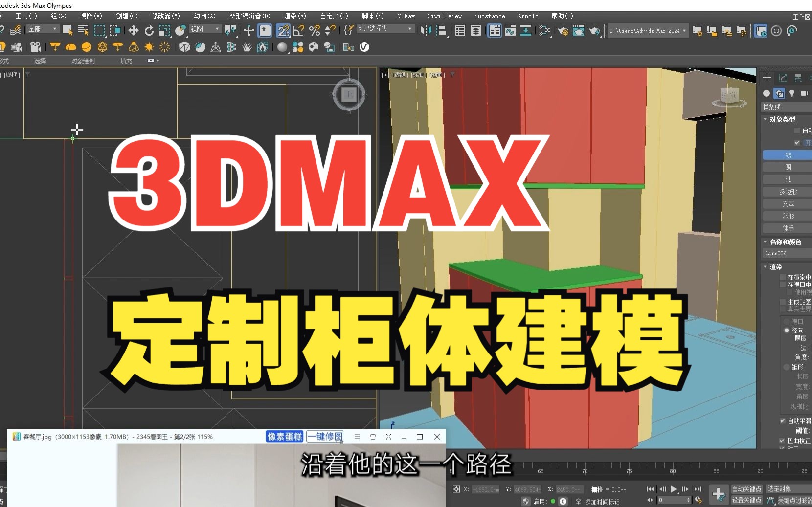Toggle the Spinner Snap button
812x507 pixels.
pos(330,30)
